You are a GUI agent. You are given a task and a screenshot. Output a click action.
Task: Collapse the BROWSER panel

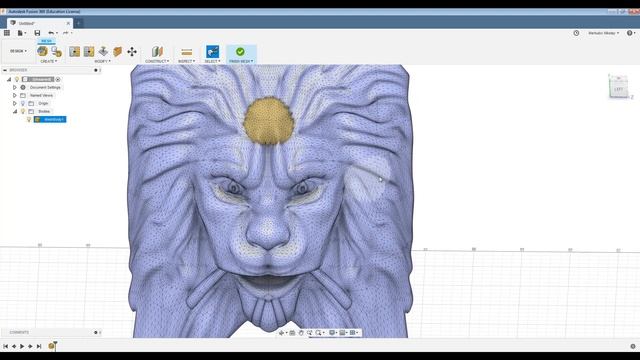5,70
